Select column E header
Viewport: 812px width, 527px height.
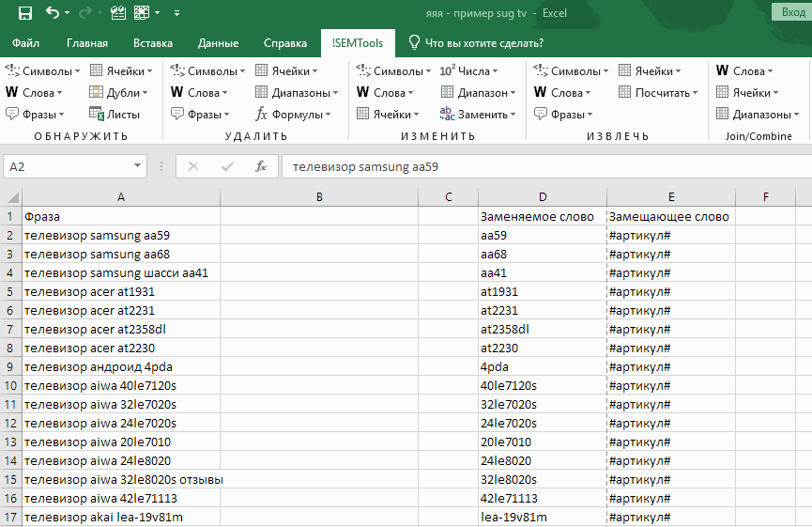[671, 197]
